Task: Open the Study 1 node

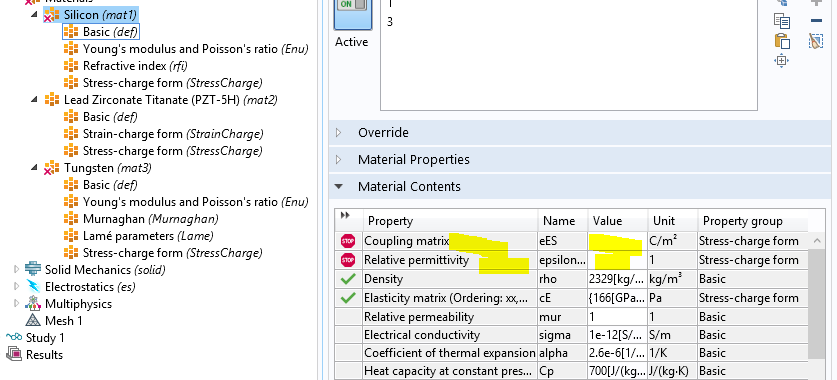Action: click(45, 338)
